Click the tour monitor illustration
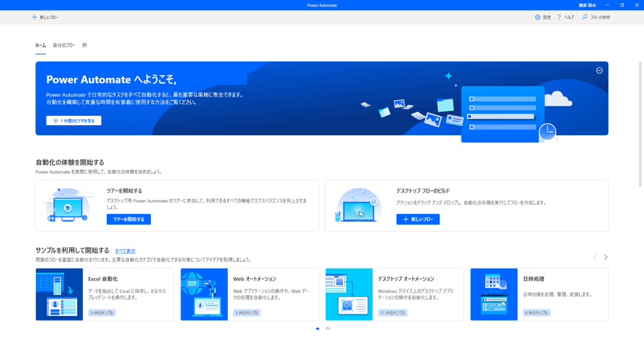The image size is (644, 346). [x=68, y=205]
